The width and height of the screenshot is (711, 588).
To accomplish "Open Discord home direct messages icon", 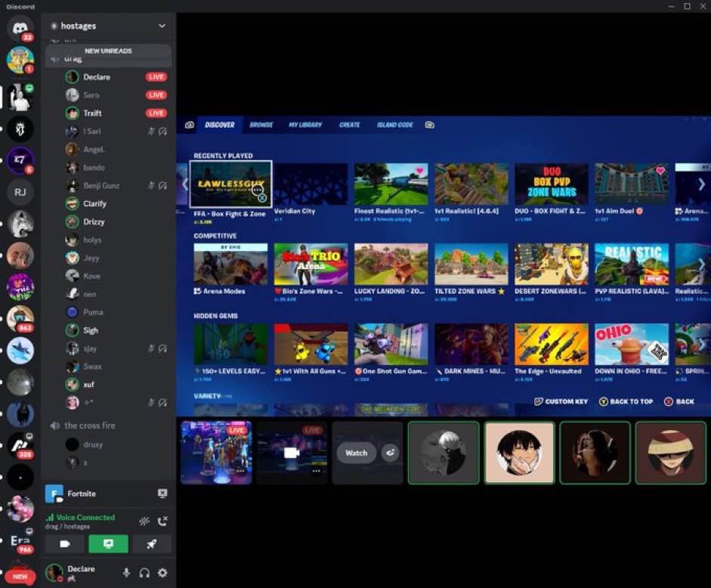I will 20,28.
